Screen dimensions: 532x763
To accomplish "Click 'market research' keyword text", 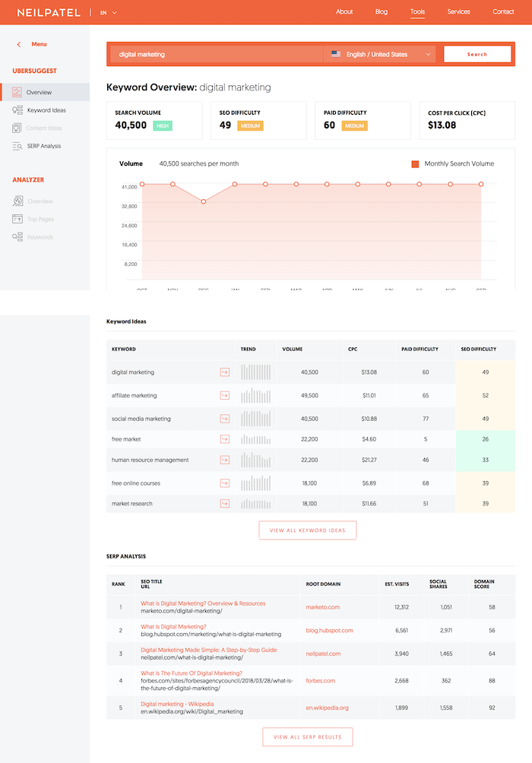I will [132, 504].
